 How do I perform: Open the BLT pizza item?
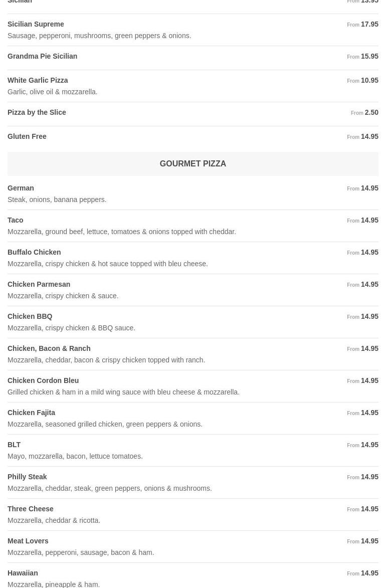[14, 445]
